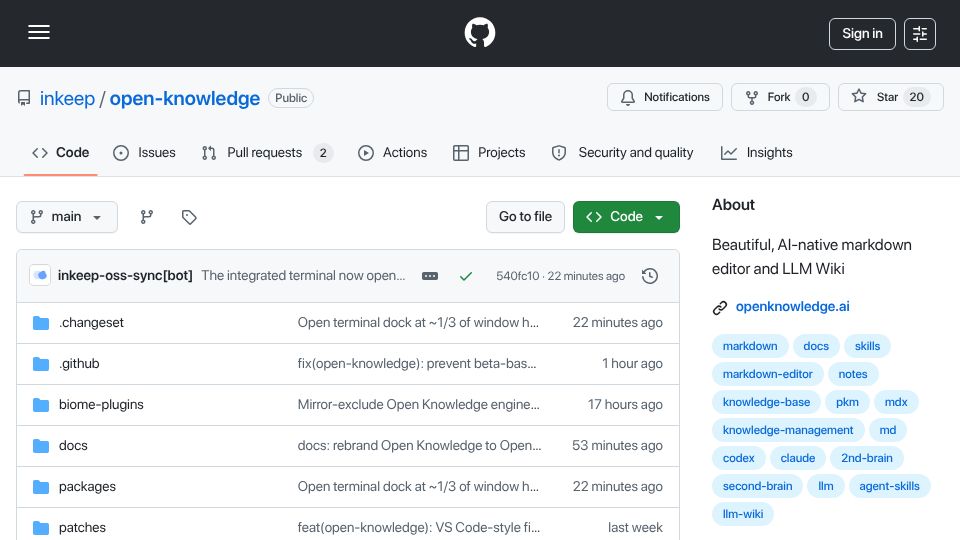Viewport: 960px width, 540px height.
Task: Click the codex topic tag
Action: pos(738,459)
